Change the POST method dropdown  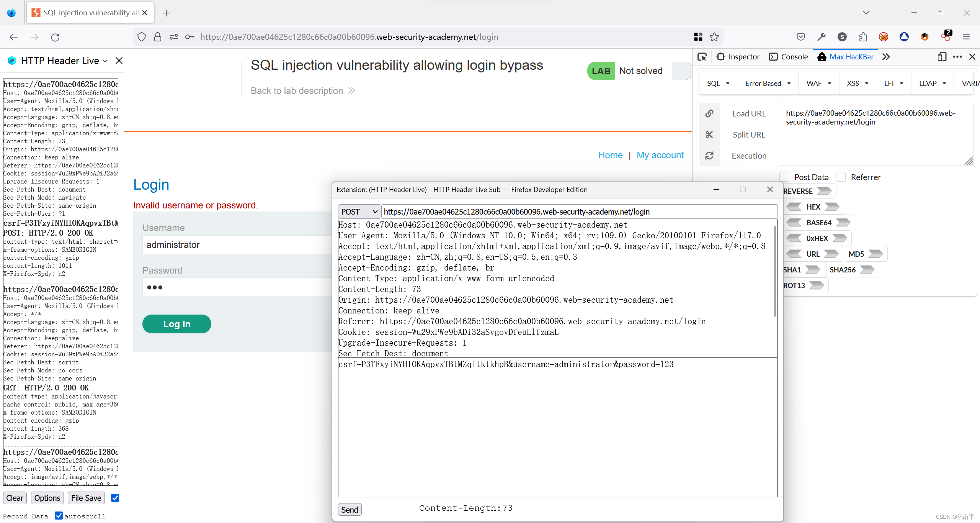pos(359,211)
